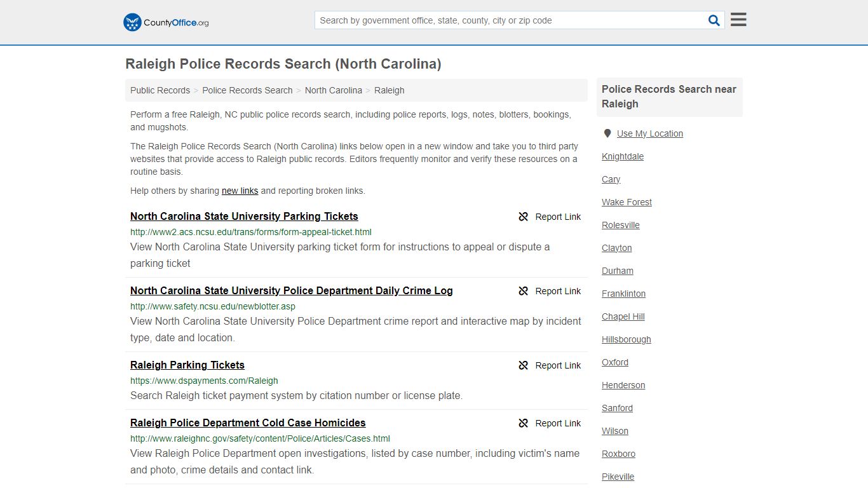
Task: Select Wilson in nearby list
Action: pos(615,431)
